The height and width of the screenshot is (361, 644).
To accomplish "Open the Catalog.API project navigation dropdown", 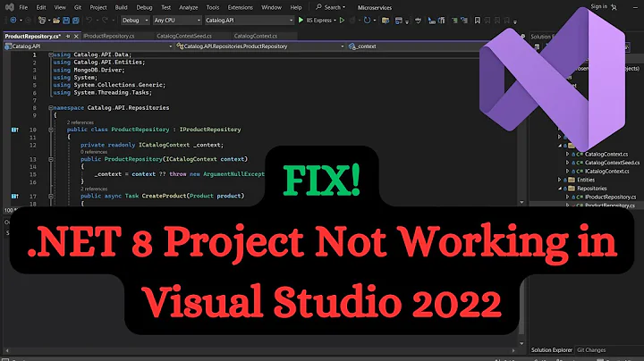I will 89,46.
